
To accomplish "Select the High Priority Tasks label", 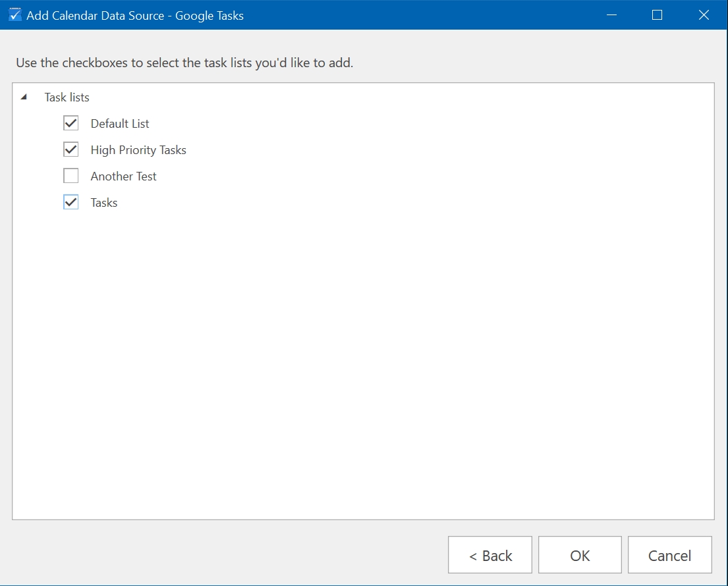I will click(138, 150).
